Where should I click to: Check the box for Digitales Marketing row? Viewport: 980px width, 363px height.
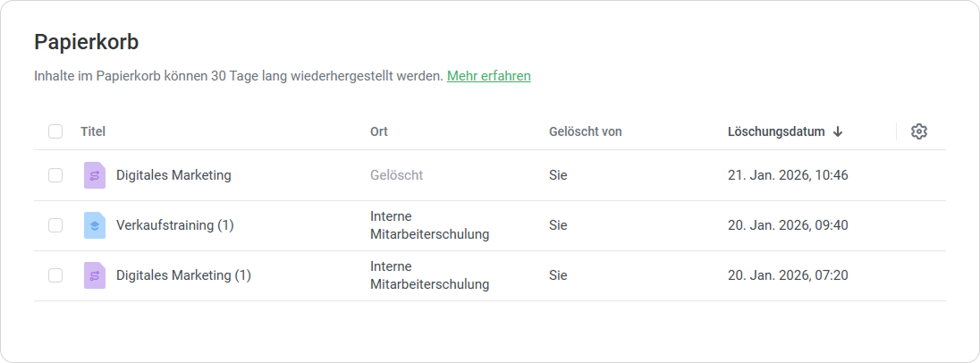[x=55, y=175]
